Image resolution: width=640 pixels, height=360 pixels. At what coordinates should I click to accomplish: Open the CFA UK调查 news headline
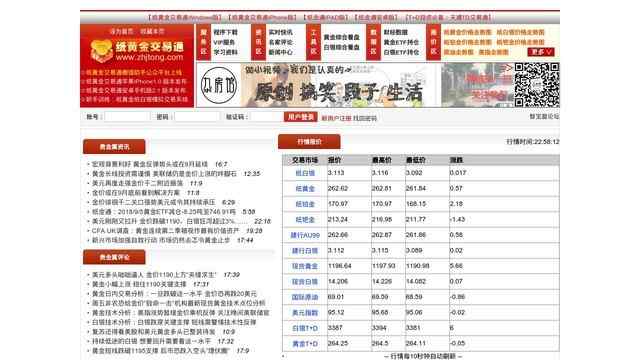[165, 231]
